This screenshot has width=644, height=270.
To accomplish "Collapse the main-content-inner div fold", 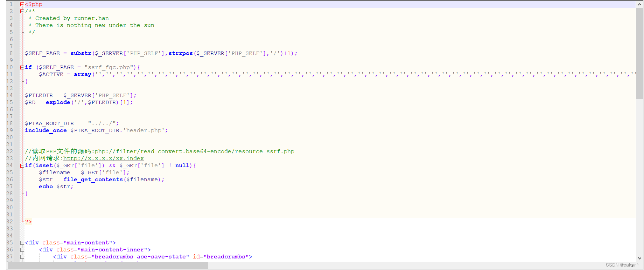I will (x=22, y=250).
